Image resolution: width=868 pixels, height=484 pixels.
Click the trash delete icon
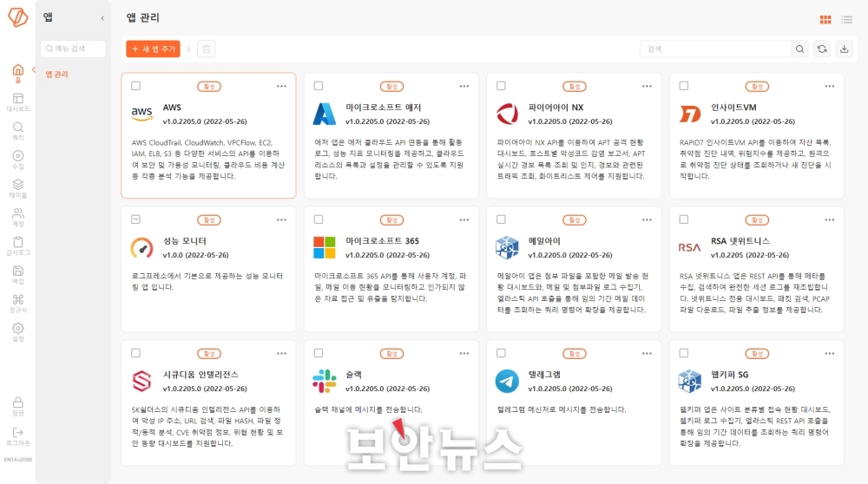click(206, 49)
